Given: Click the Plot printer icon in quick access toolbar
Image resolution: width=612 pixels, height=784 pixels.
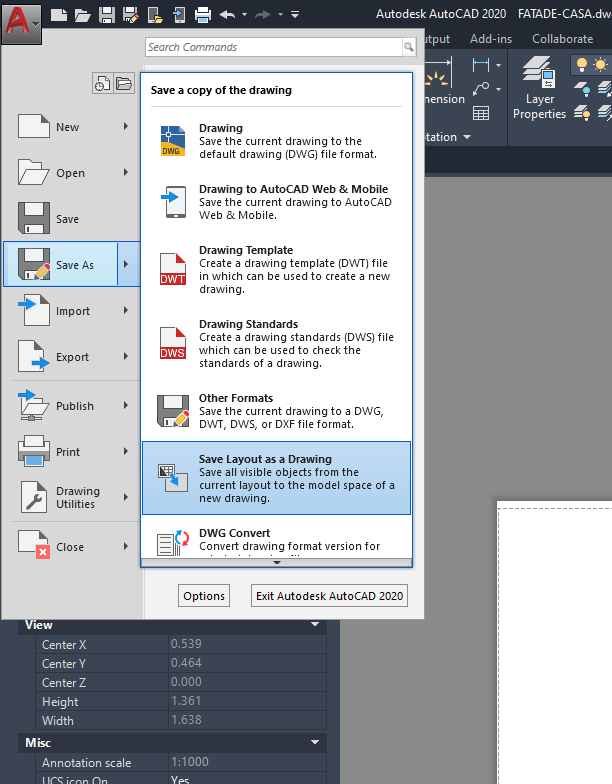Looking at the screenshot, I should 202,15.
